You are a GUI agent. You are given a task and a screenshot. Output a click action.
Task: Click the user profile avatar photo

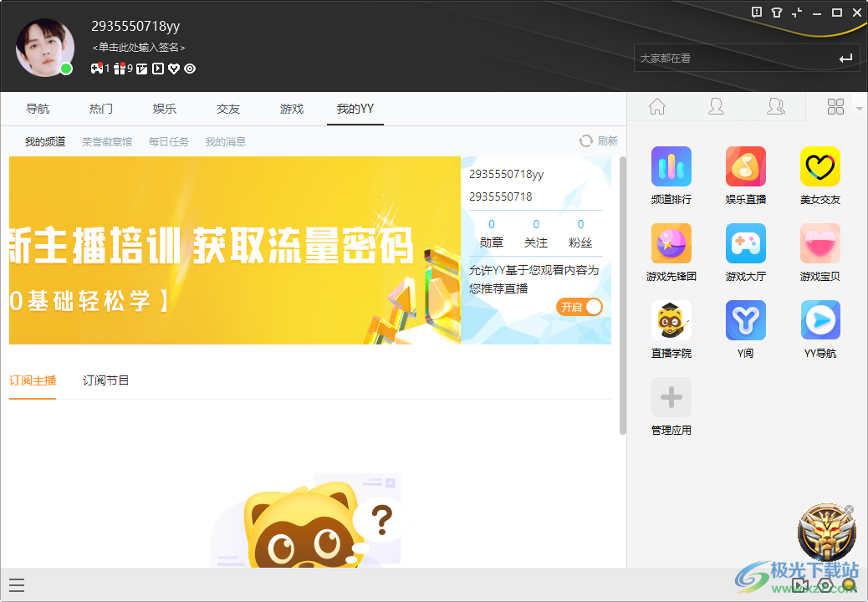coord(45,48)
